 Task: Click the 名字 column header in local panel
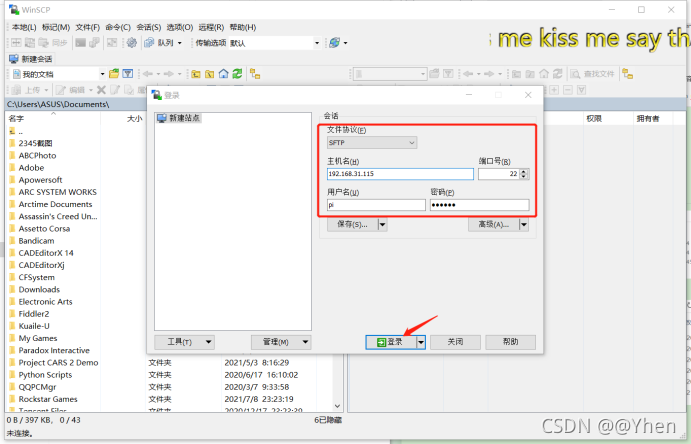tap(53, 118)
